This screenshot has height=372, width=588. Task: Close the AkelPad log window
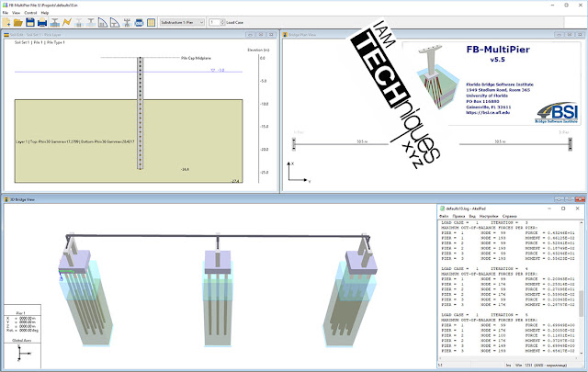pyautogui.click(x=578, y=209)
